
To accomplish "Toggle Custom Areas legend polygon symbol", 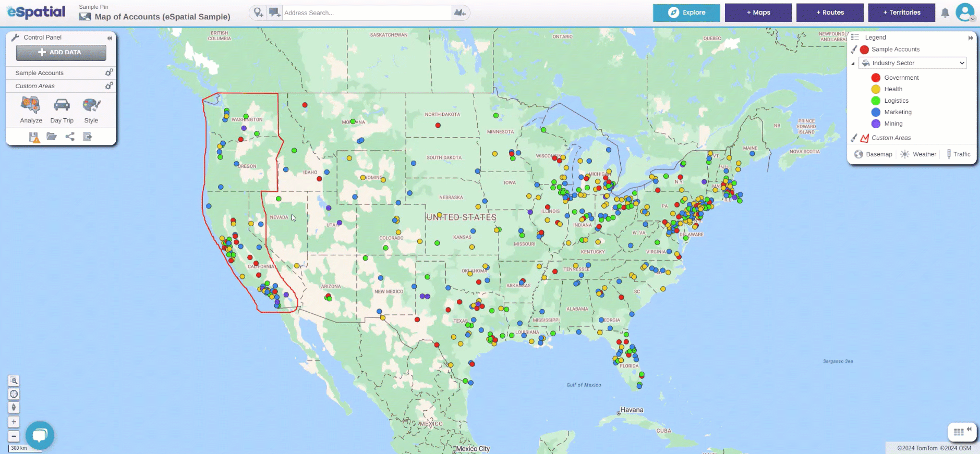I will 864,138.
